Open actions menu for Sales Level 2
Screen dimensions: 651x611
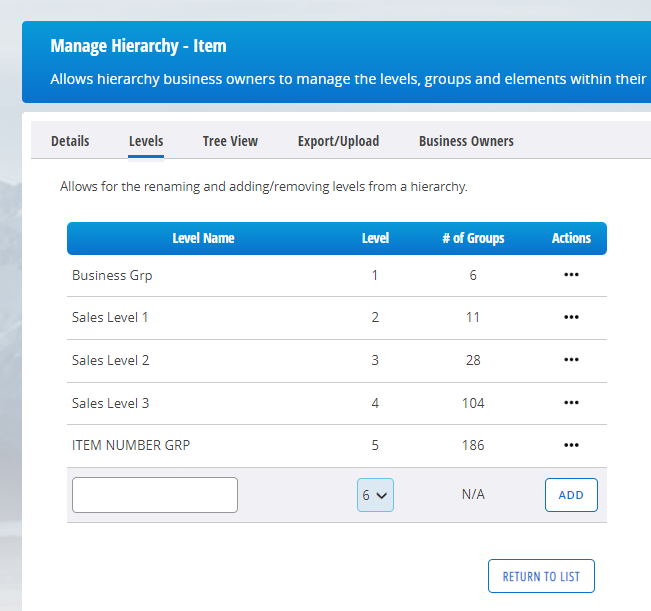[571, 360]
